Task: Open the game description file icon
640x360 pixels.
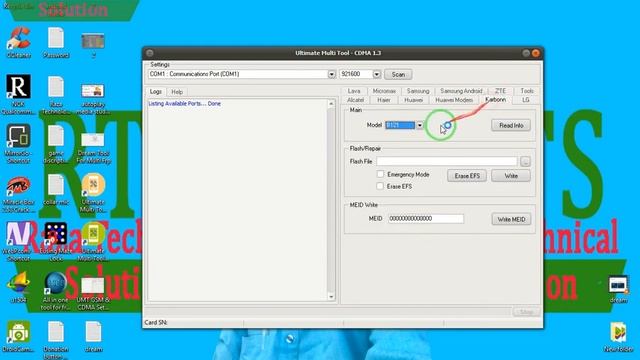Action: (56, 144)
